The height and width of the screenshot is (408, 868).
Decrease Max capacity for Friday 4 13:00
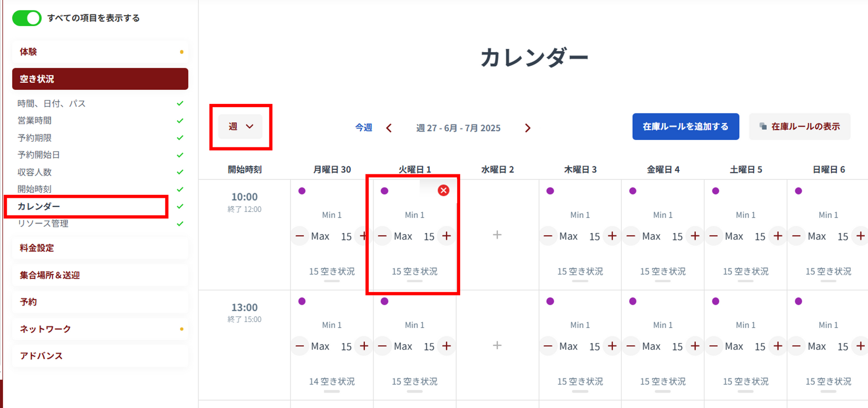pos(631,346)
